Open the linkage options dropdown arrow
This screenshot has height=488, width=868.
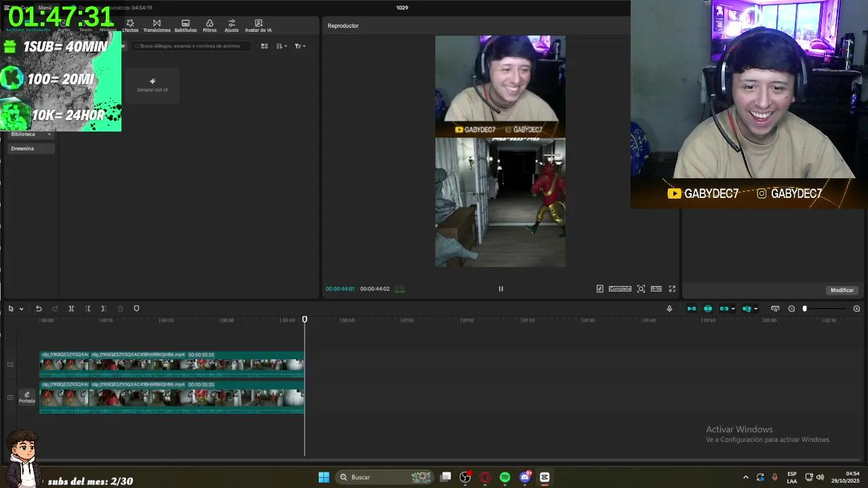pos(733,309)
